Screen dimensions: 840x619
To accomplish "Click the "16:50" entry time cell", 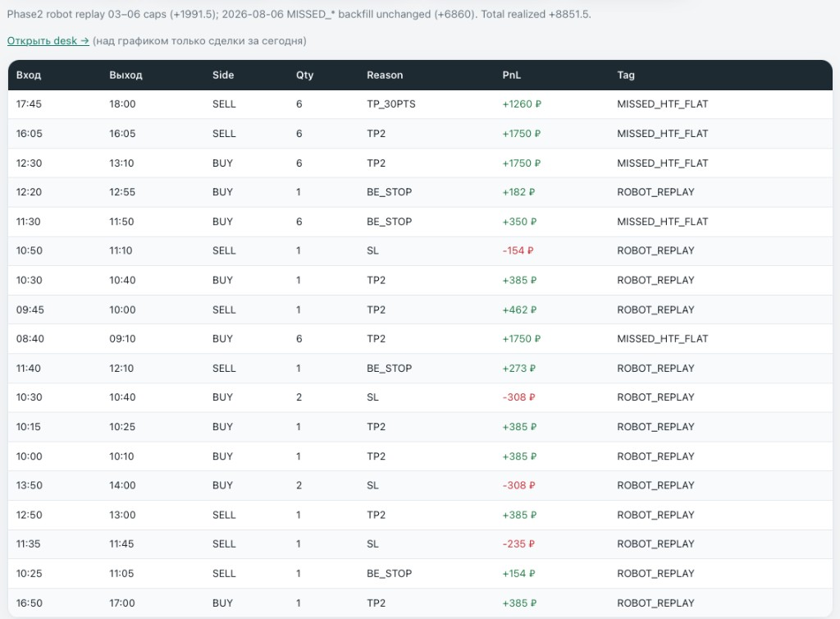I will click(29, 603).
